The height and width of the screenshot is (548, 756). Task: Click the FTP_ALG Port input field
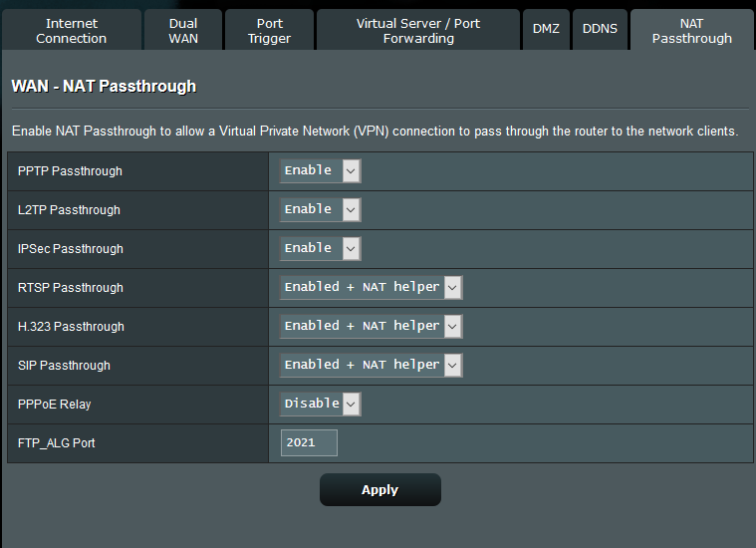[x=309, y=442]
